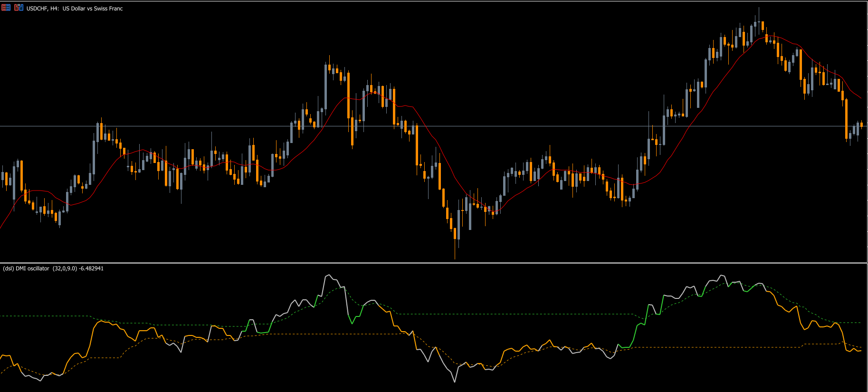Click the oscillator's deepest white trough
Viewport: 868px width, 392px height.
455,381
